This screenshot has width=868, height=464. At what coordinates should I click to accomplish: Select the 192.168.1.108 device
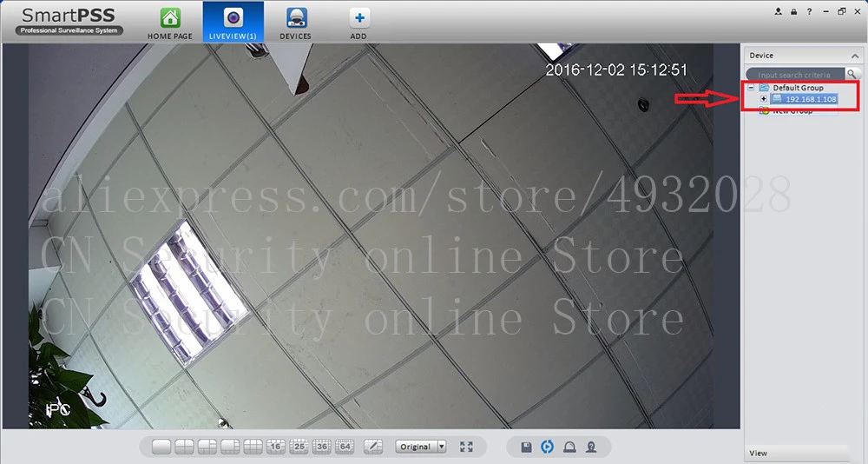(x=805, y=99)
